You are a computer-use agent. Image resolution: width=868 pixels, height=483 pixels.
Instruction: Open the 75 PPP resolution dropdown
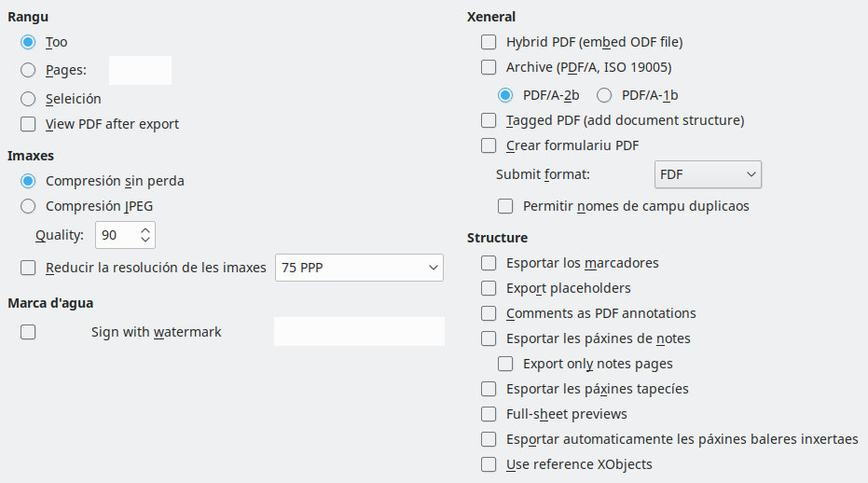[359, 268]
